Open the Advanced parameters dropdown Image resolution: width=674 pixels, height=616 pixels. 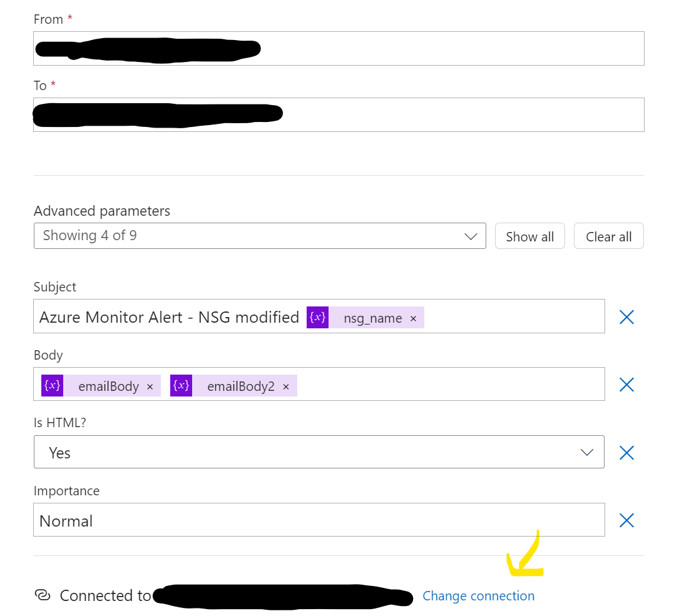260,236
